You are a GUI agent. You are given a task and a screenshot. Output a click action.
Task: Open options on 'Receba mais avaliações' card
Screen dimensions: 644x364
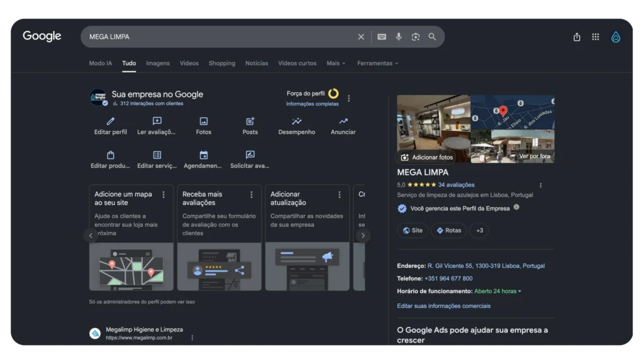click(x=252, y=194)
